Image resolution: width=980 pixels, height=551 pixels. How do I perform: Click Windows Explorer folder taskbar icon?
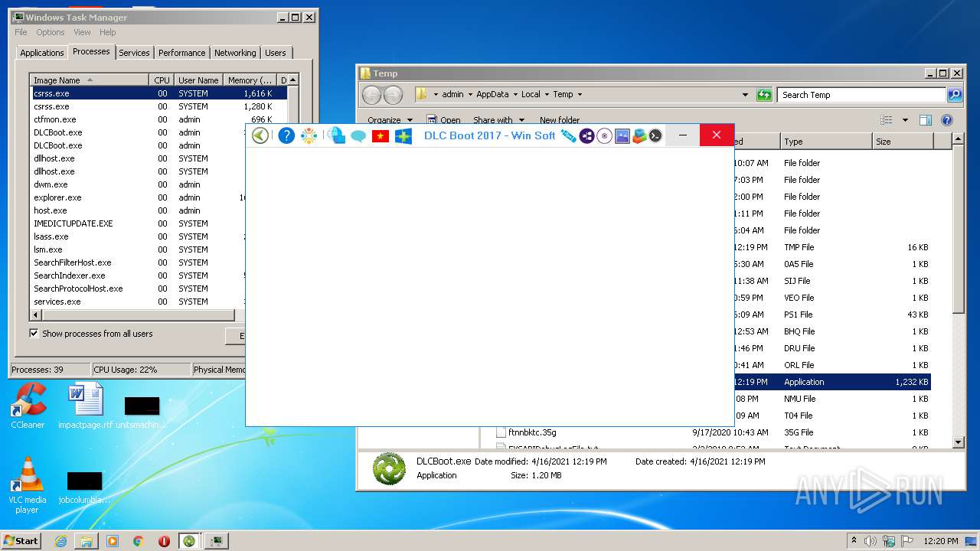(x=87, y=541)
